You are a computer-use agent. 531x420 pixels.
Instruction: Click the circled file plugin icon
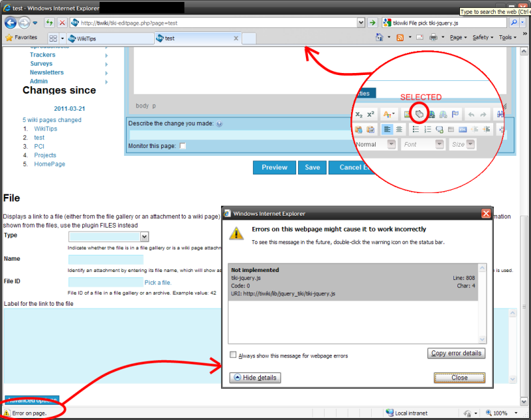(x=419, y=114)
